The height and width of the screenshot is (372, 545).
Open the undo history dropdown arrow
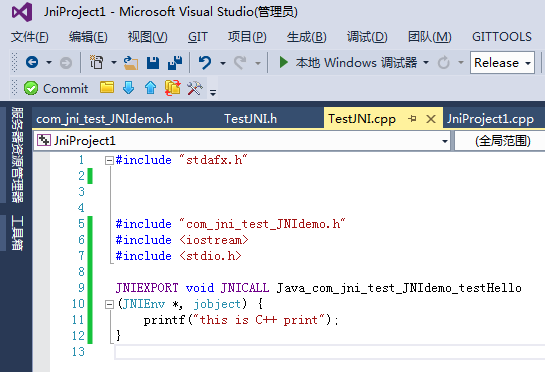(223, 63)
